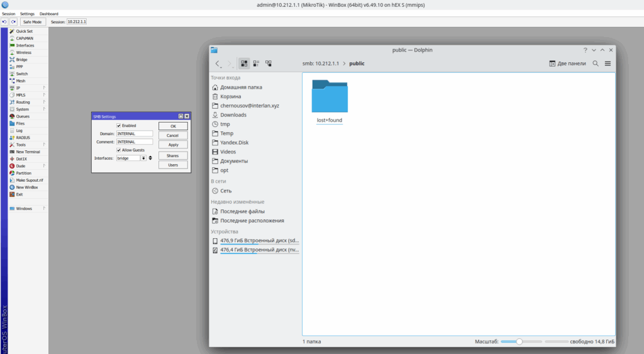Go back in Dolphin navigation
The image size is (644, 354).
point(218,64)
